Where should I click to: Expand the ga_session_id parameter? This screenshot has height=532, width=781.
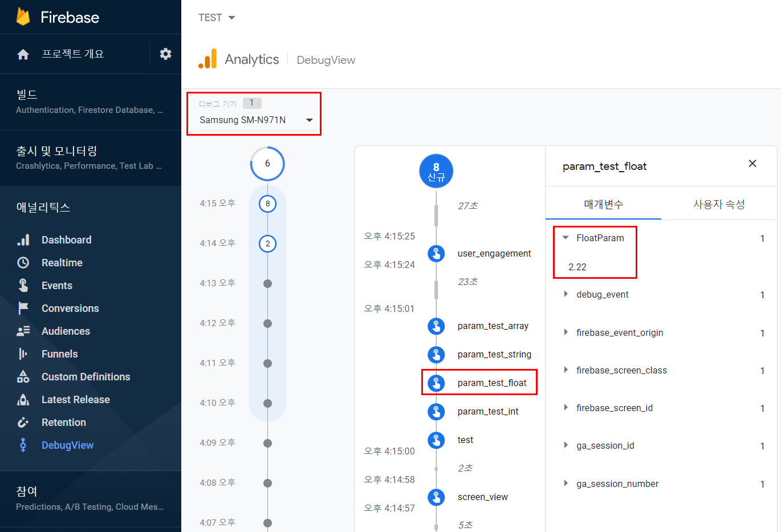[566, 445]
